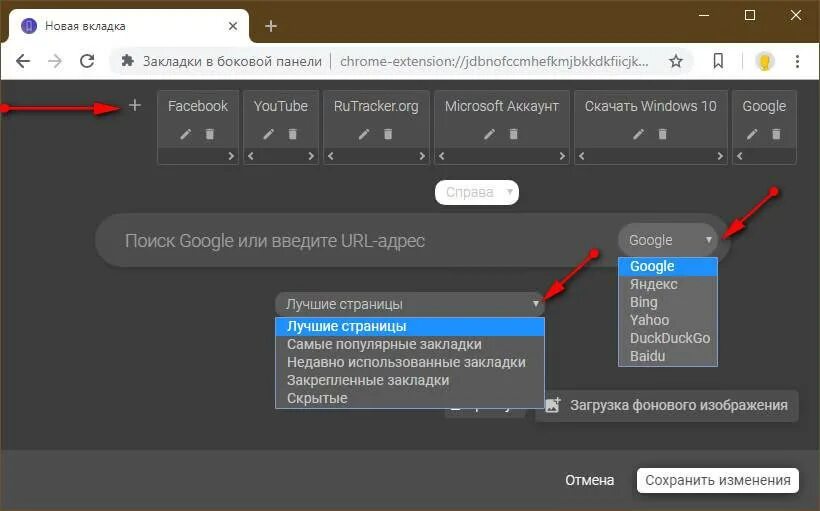The width and height of the screenshot is (820, 511).
Task: Click the chrome-extension URL in address bar
Action: point(494,61)
